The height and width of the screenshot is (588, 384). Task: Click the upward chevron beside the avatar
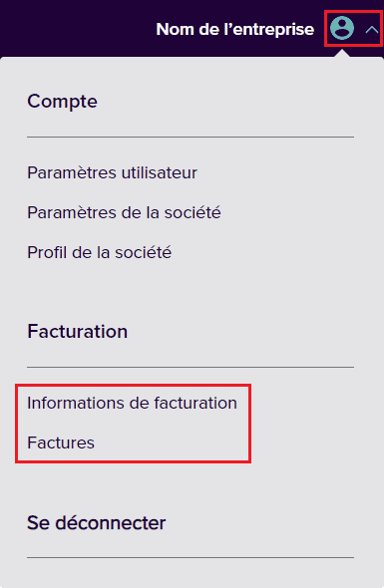click(x=372, y=29)
